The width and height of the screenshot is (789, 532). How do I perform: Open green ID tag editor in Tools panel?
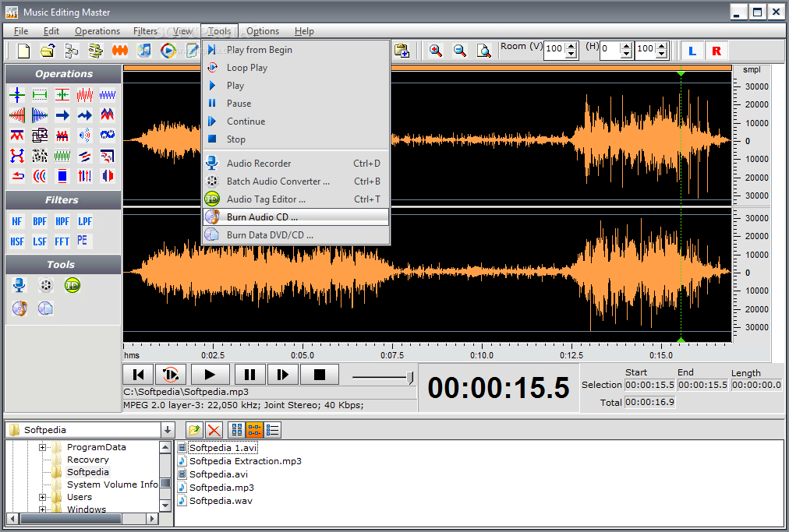[73, 286]
